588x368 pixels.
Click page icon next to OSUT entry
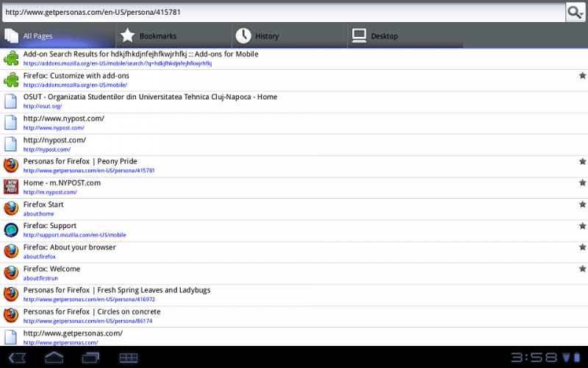[x=10, y=101]
